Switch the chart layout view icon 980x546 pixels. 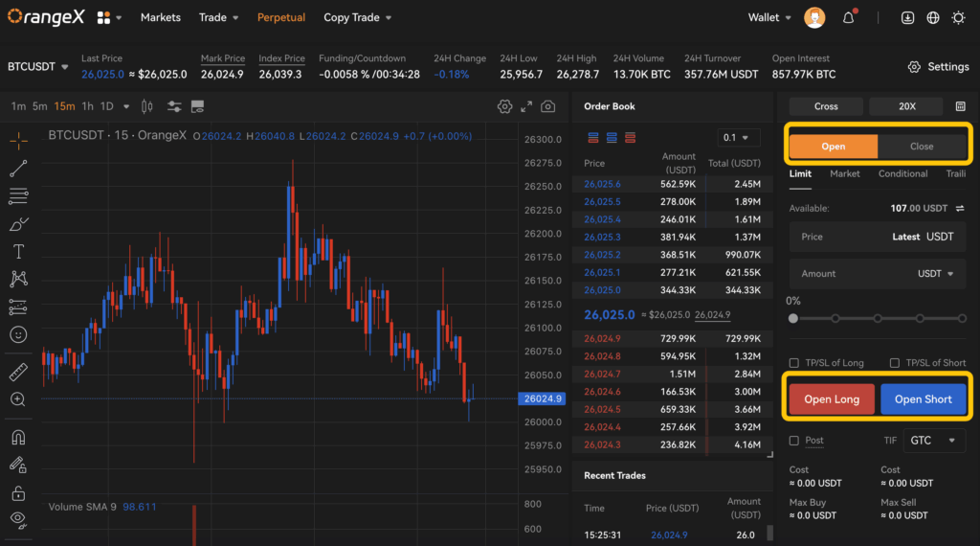[x=197, y=106]
